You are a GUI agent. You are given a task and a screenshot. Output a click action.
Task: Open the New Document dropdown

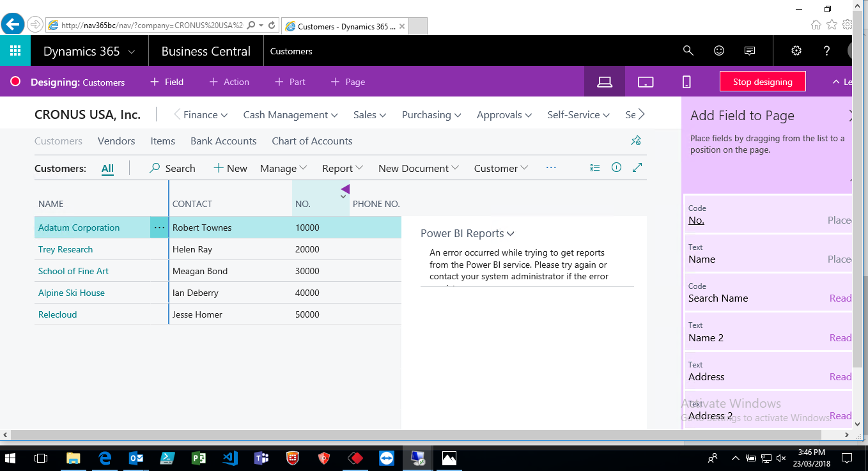[418, 169]
